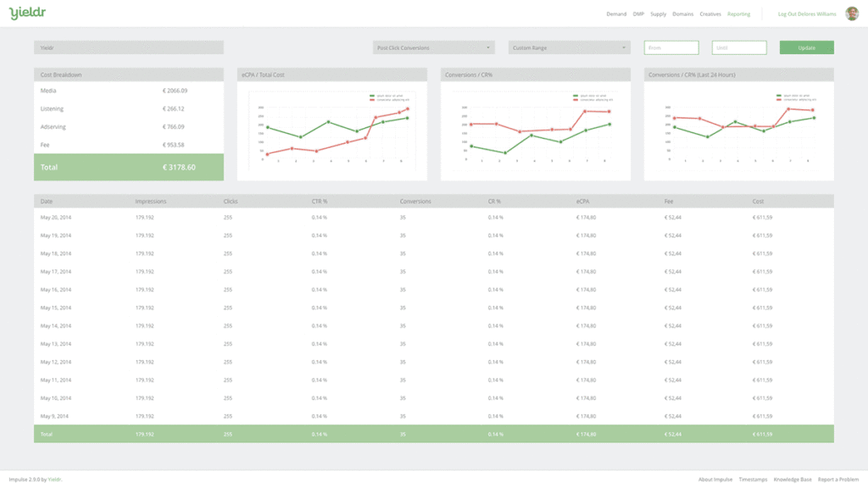Click Log Out Delores Williams link
868x488 pixels.
coord(806,14)
